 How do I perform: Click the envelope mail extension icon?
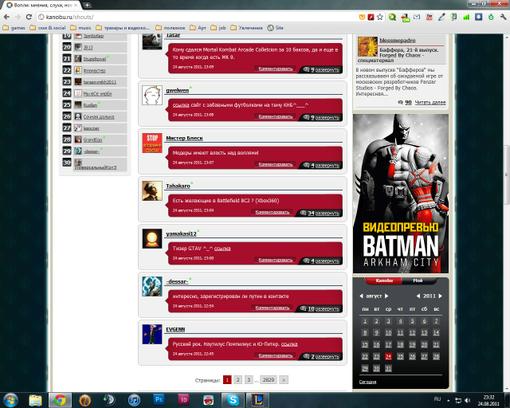[x=417, y=17]
